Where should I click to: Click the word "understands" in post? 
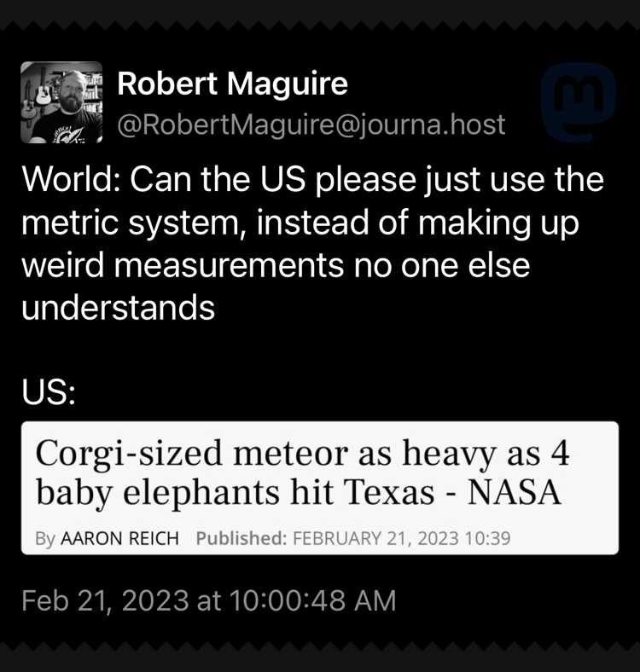tap(118, 307)
